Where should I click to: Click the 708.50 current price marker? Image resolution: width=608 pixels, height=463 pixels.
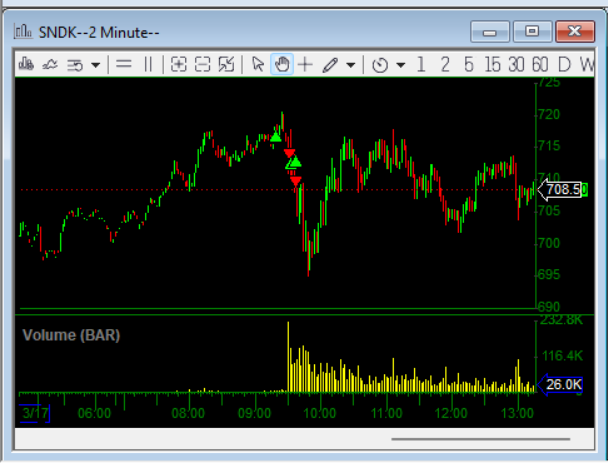click(563, 190)
